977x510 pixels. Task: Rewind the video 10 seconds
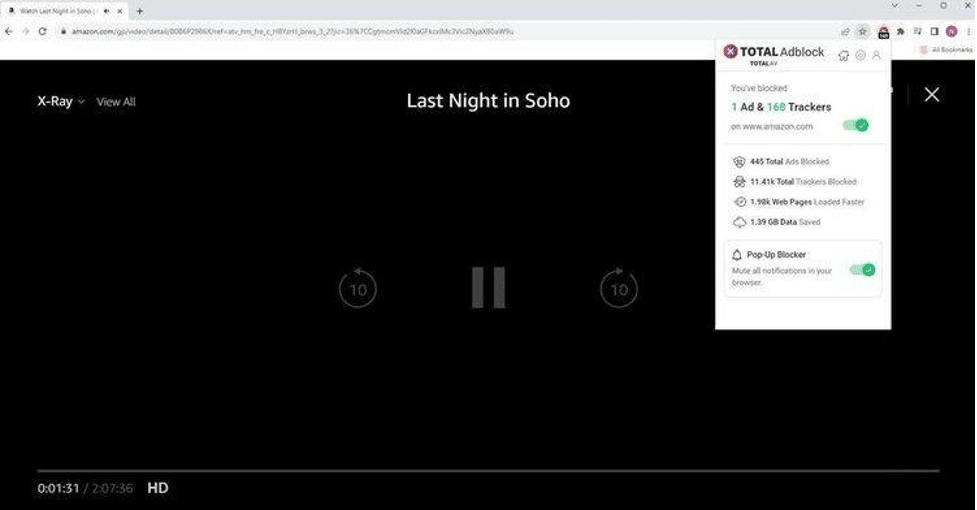pos(358,288)
